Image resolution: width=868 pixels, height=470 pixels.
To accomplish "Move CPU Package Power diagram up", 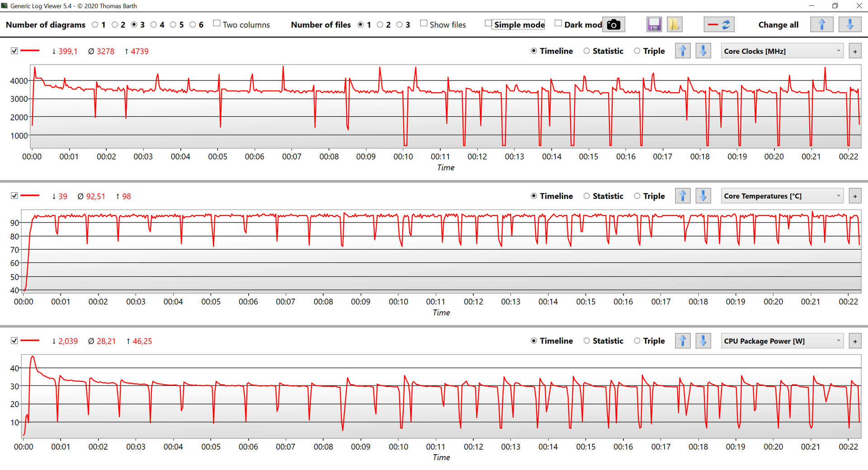I will click(x=683, y=341).
